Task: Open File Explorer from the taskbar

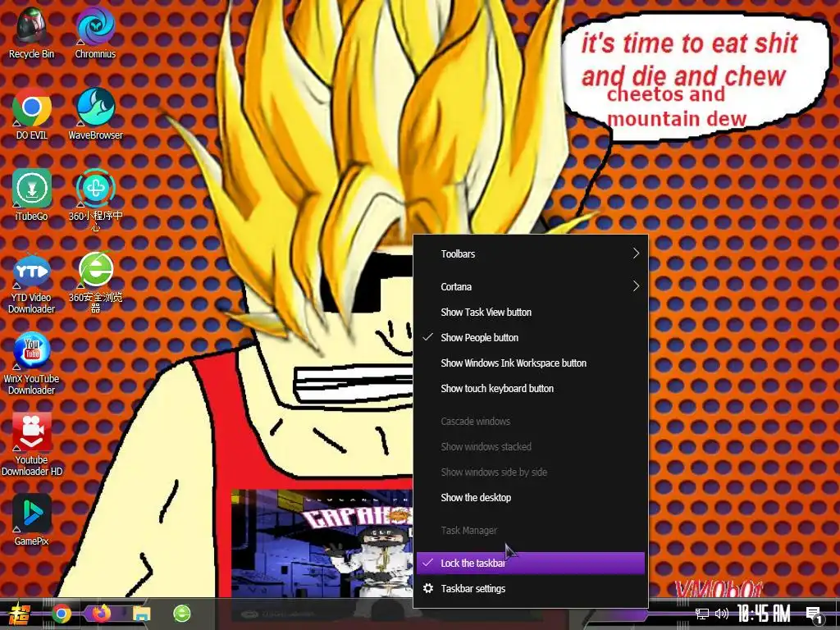Action: 141,614
